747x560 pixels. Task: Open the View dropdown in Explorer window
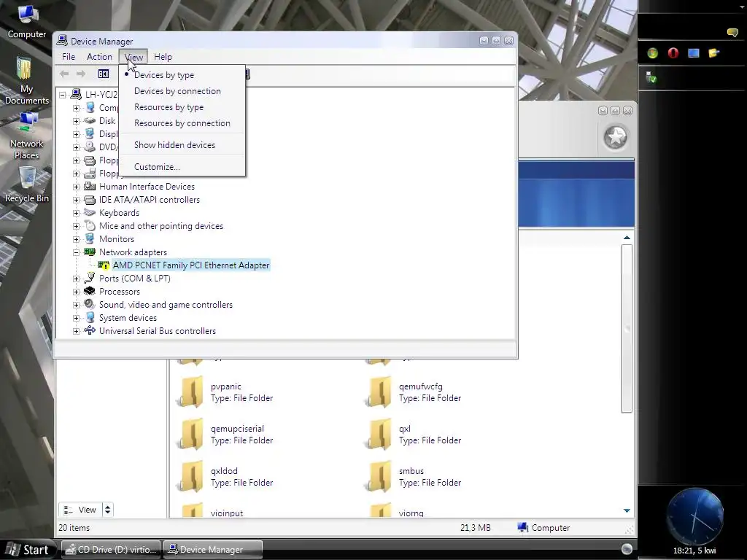[86, 510]
